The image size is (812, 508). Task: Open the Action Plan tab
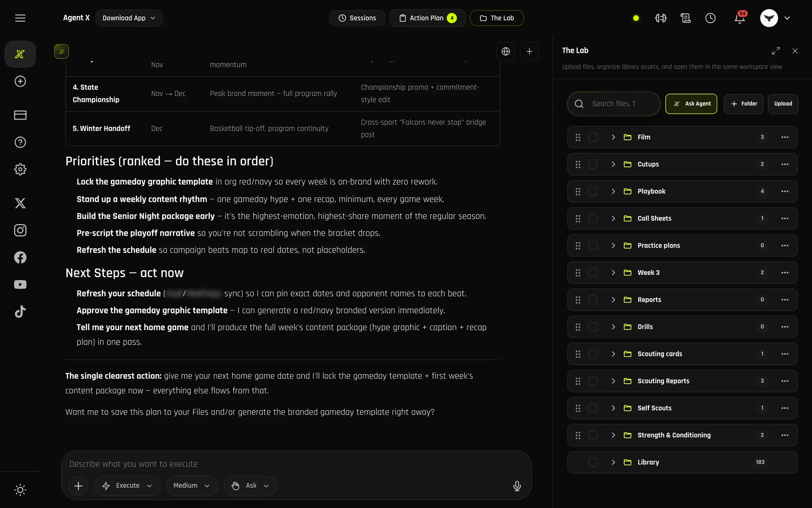pyautogui.click(x=428, y=18)
